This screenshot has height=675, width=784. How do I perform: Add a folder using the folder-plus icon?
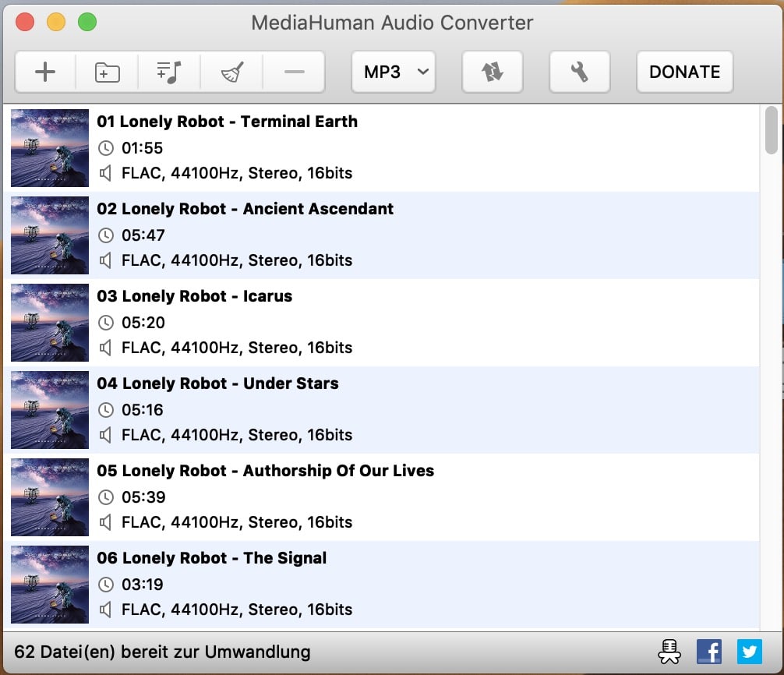pos(107,72)
